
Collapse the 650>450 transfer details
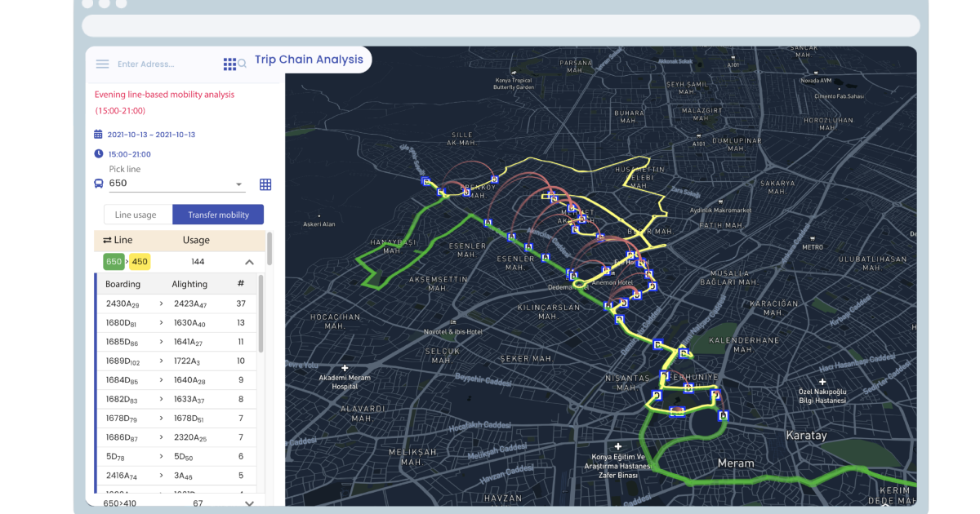click(x=249, y=261)
